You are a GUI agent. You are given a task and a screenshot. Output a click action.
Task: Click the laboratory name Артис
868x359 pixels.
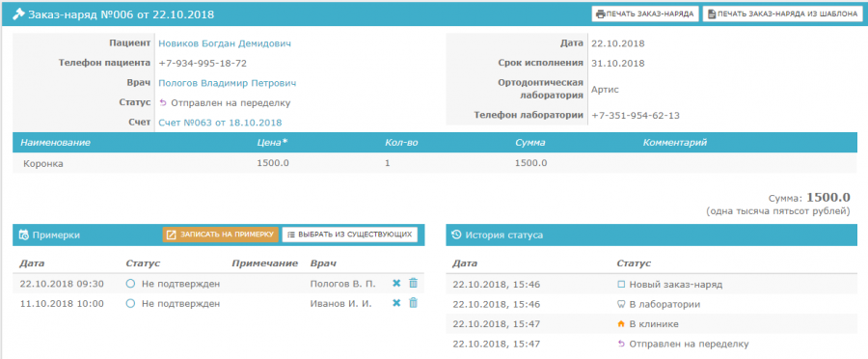click(605, 89)
